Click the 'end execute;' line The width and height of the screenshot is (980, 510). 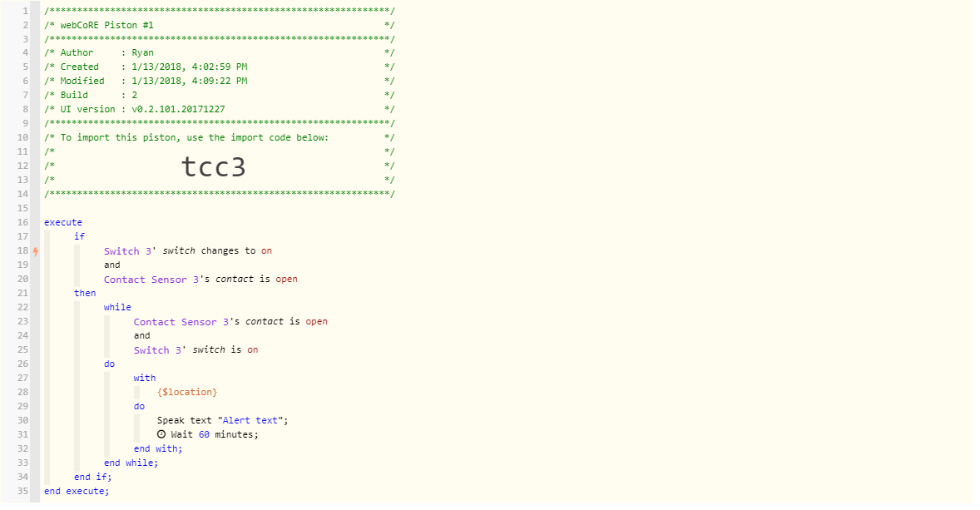(x=77, y=491)
